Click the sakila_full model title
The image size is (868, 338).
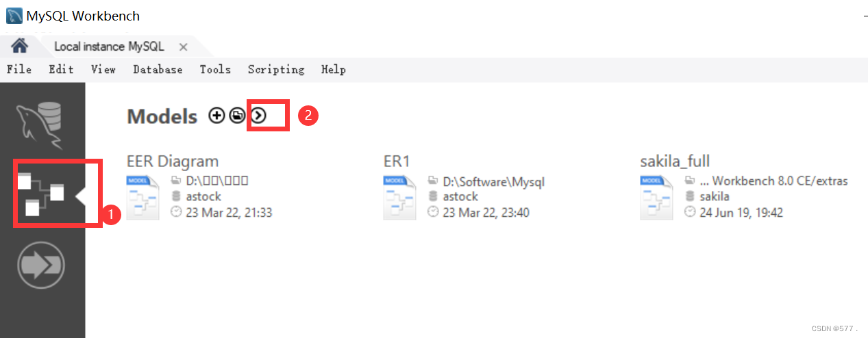[x=675, y=161]
